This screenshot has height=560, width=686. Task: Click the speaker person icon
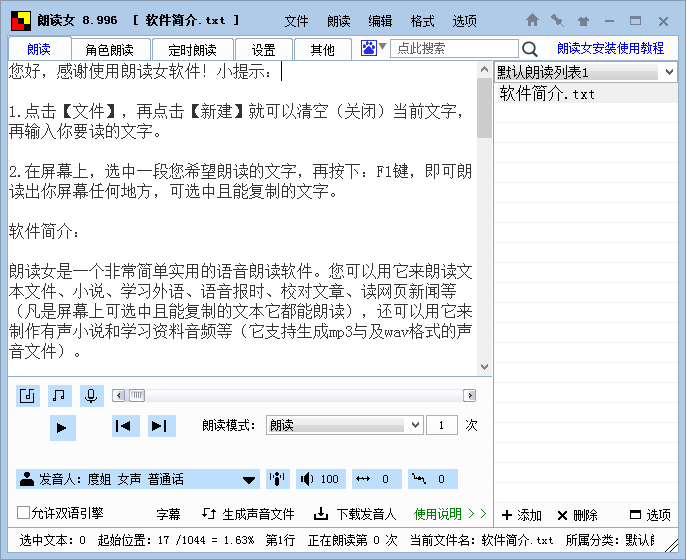point(27,479)
